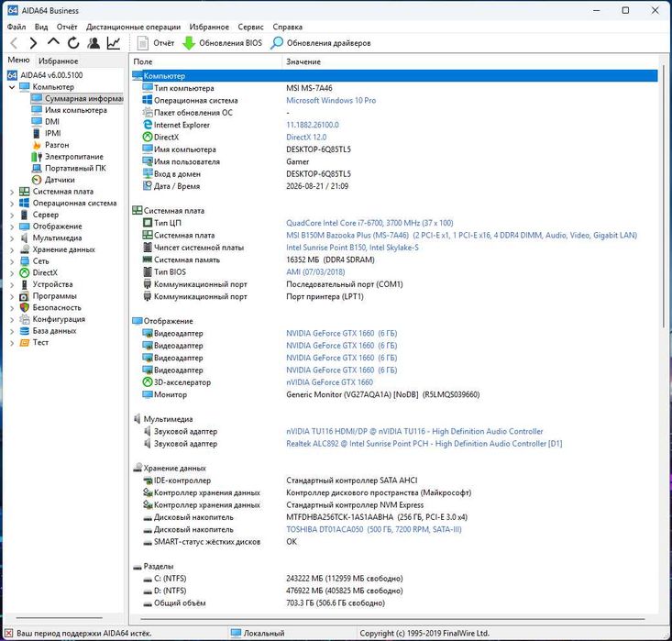Open the Отчёт menu
Image resolution: width=672 pixels, height=641 pixels.
pyautogui.click(x=67, y=27)
